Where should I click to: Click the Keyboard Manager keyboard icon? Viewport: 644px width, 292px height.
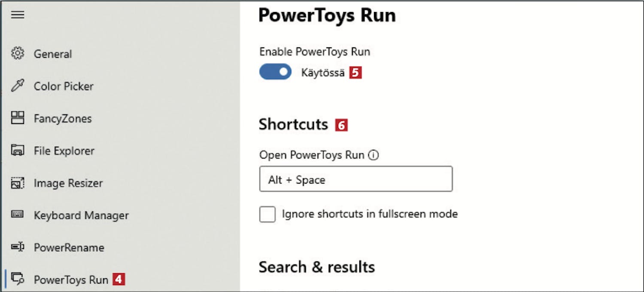click(18, 214)
